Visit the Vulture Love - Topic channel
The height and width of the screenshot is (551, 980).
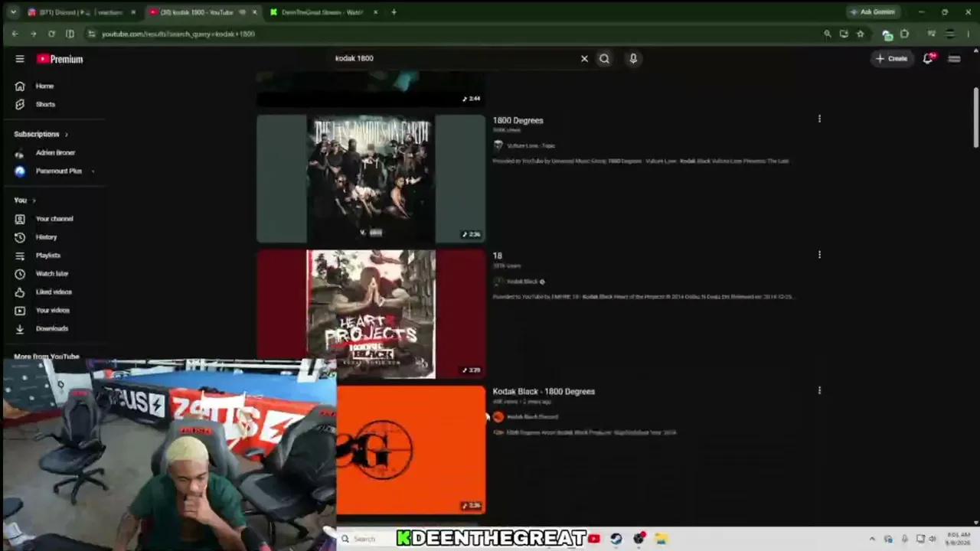(x=531, y=145)
